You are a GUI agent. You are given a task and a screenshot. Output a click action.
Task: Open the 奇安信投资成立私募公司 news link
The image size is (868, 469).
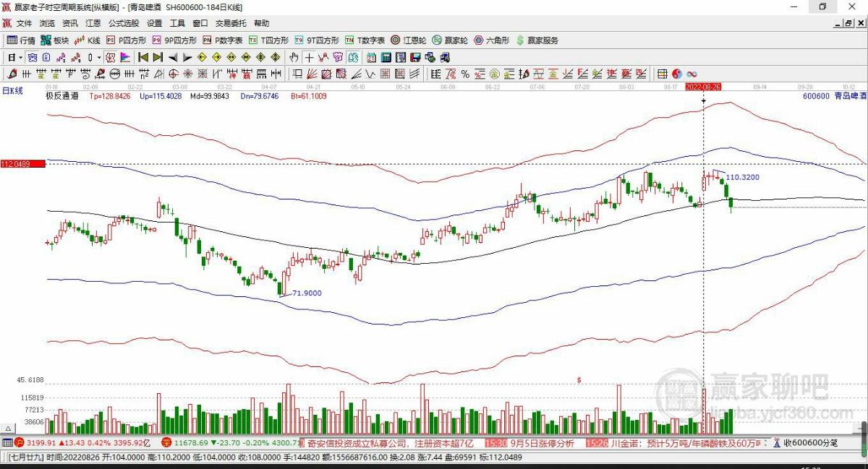click(x=391, y=443)
